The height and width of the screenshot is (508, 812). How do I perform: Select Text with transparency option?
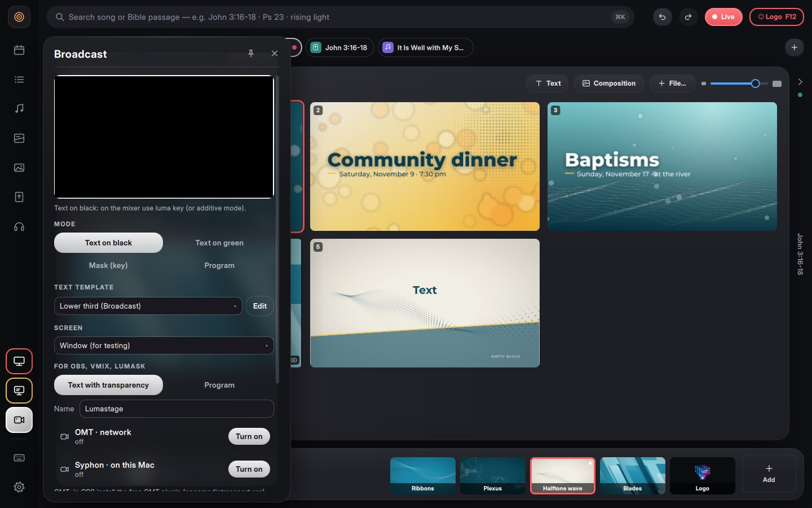coord(108,385)
